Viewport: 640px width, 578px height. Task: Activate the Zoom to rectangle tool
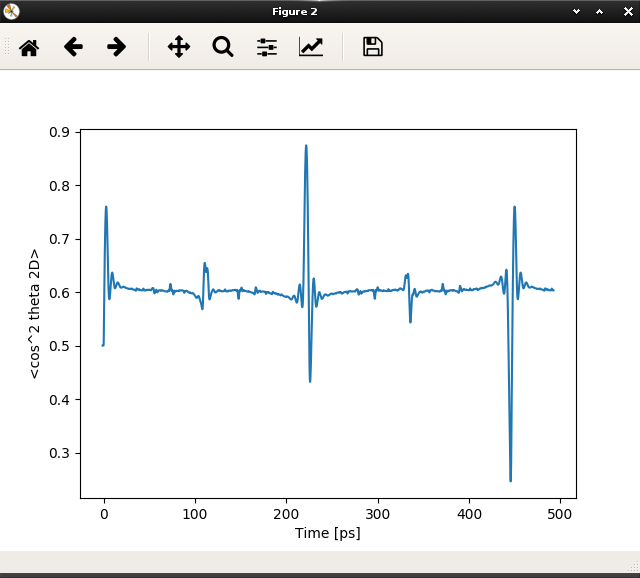point(222,47)
